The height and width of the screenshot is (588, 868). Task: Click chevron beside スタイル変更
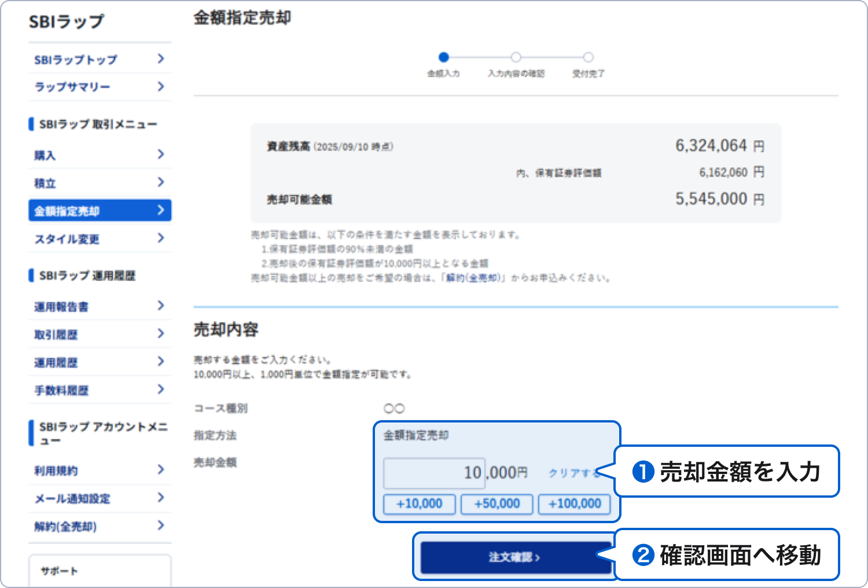click(160, 238)
